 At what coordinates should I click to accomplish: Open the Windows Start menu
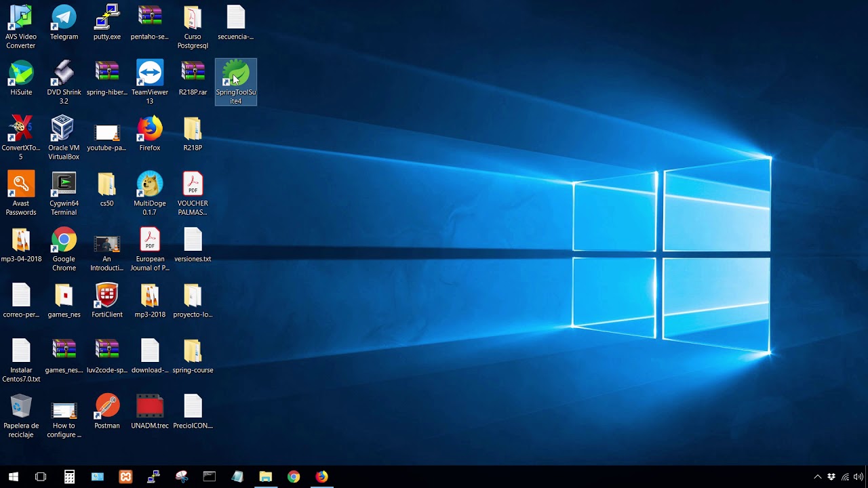click(13, 476)
